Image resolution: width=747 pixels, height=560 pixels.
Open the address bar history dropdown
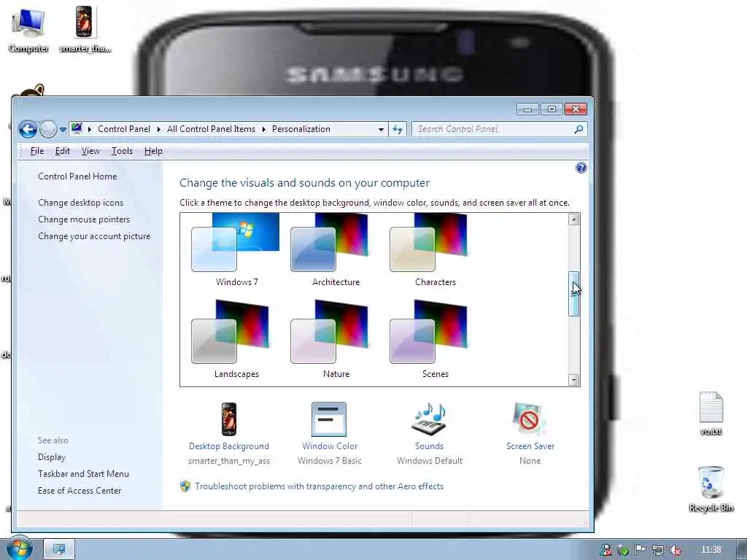coord(381,130)
